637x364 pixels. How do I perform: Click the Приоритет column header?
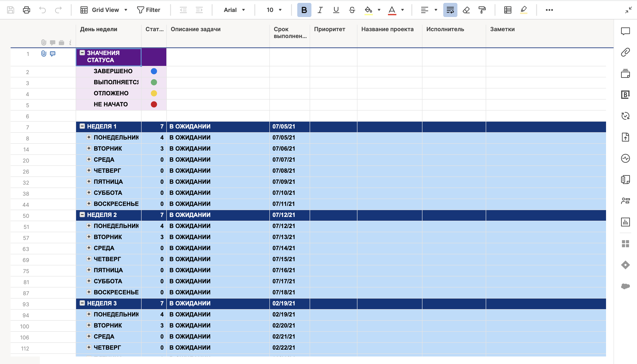[x=330, y=29]
